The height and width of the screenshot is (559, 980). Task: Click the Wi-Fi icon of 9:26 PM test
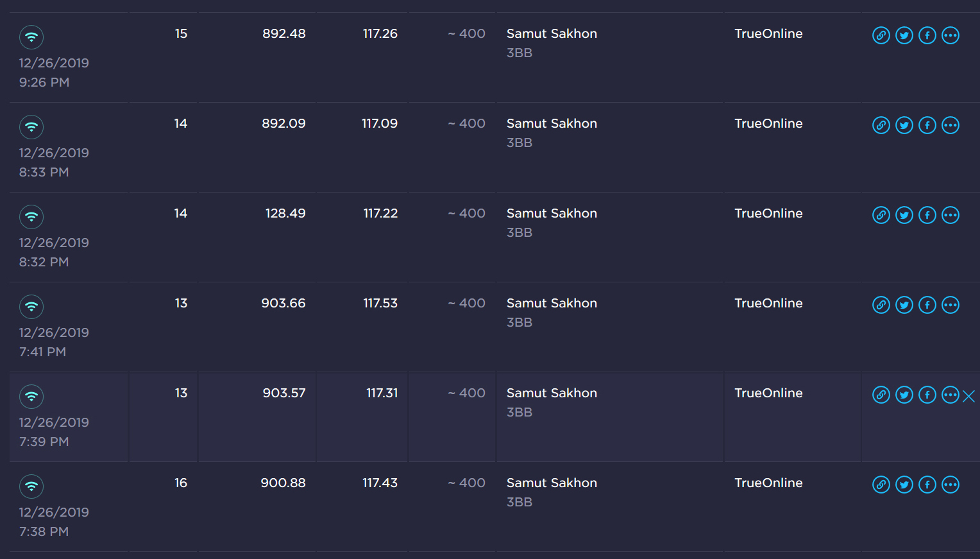[x=31, y=37]
